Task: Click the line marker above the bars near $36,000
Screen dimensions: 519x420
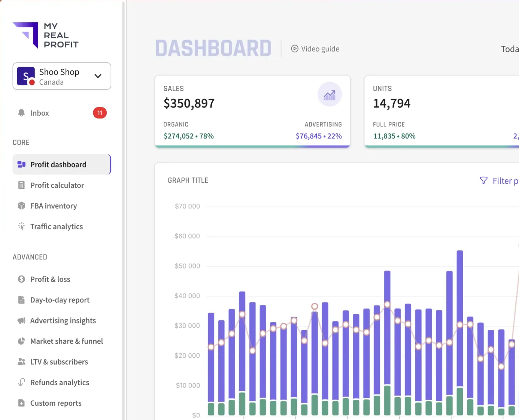Action: 315,306
